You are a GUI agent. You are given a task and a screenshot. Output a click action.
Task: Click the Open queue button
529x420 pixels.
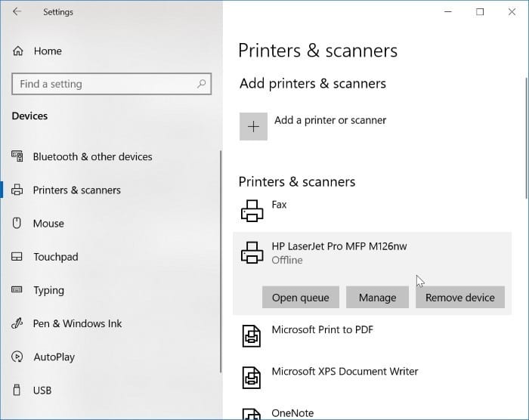click(x=301, y=297)
